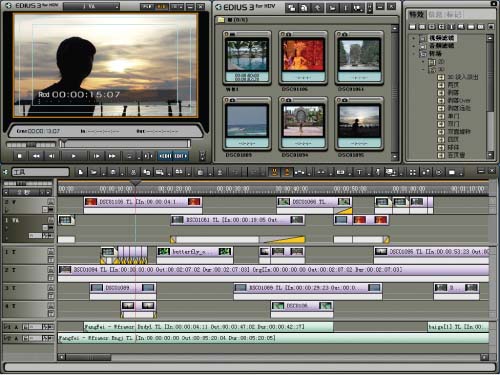Click the timeline horizontal scrollbar thumb
The height and width of the screenshot is (375, 500).
point(88,357)
